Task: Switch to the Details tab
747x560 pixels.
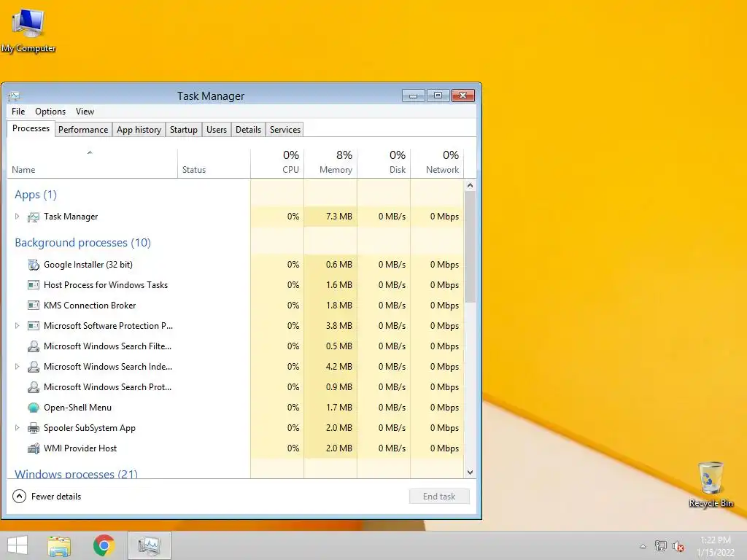Action: [x=248, y=130]
